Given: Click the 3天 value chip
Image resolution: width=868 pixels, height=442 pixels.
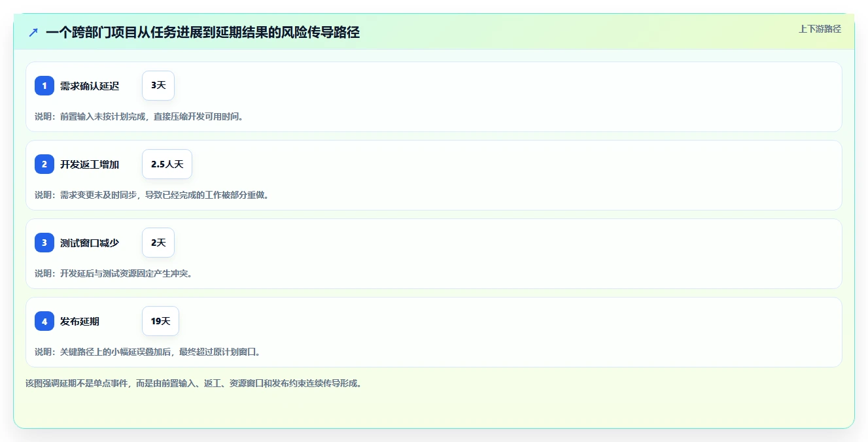Looking at the screenshot, I should 158,86.
